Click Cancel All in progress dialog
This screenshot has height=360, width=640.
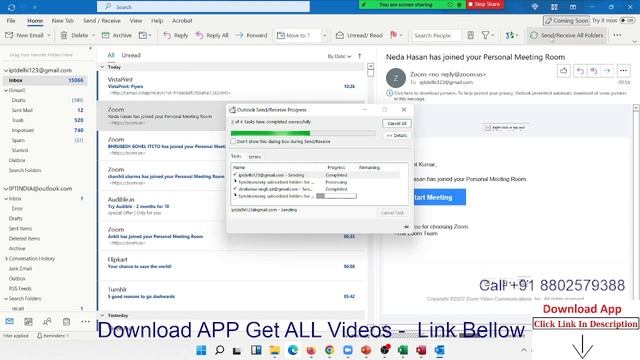(x=397, y=123)
